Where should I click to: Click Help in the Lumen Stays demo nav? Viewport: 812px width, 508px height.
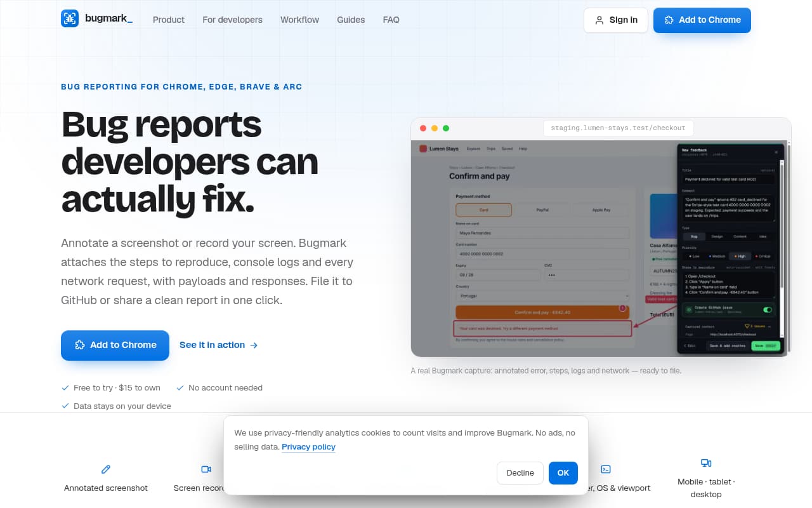523,149
